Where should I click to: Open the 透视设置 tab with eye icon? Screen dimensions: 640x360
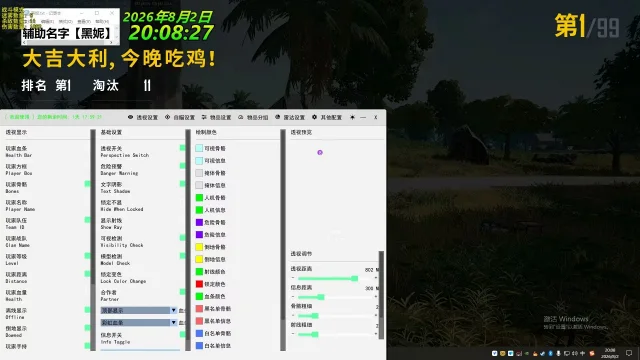pos(143,117)
